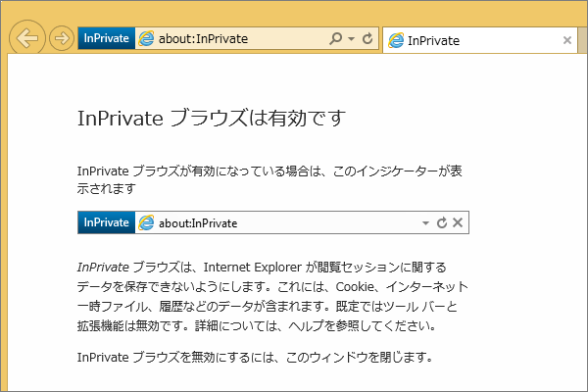Click the text このインジケーターが表示されます description
The image size is (588, 392).
pos(269,179)
